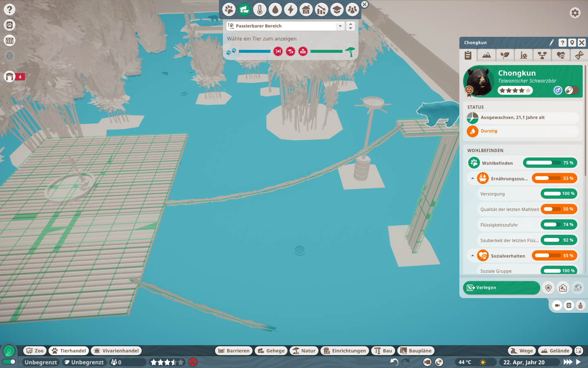Click the Qualität der letzten Mahlzeit bar
This screenshot has height=368, width=588.
pyautogui.click(x=559, y=209)
